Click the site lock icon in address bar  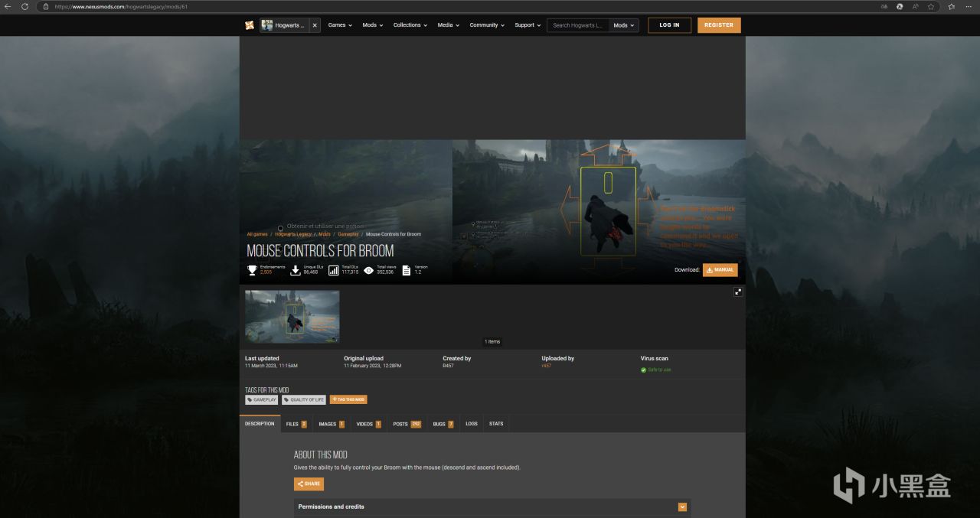click(x=46, y=6)
